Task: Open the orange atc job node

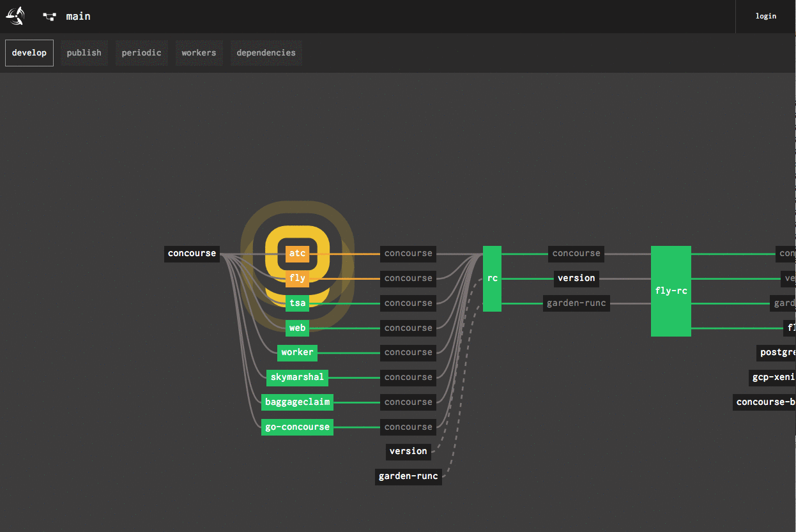Action: (x=297, y=254)
